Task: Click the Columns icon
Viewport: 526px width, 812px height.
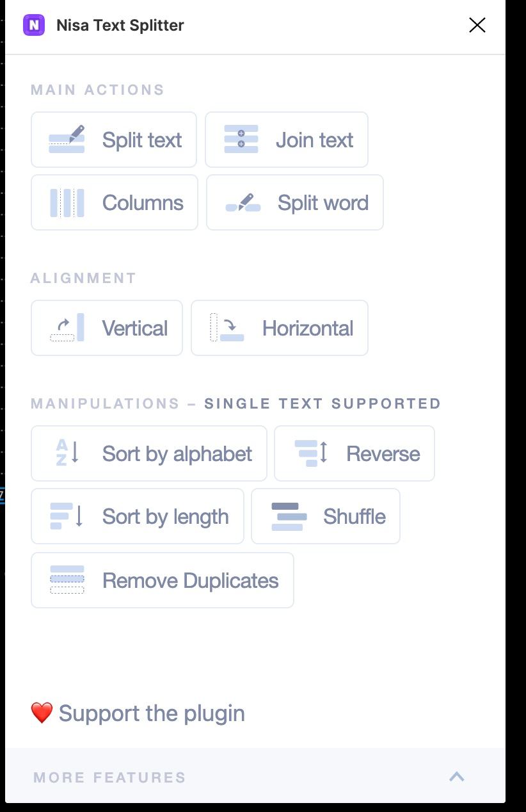Action: click(67, 203)
